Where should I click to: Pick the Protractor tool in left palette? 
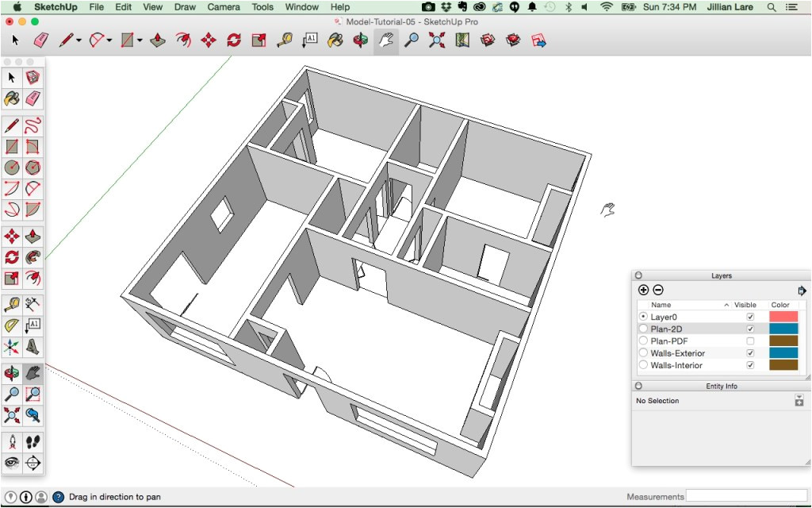12,325
